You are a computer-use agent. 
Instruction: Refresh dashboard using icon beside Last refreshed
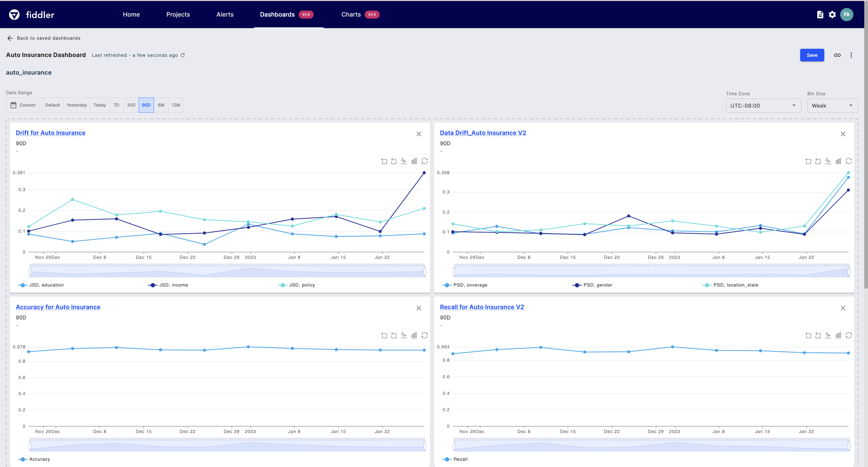(x=183, y=55)
